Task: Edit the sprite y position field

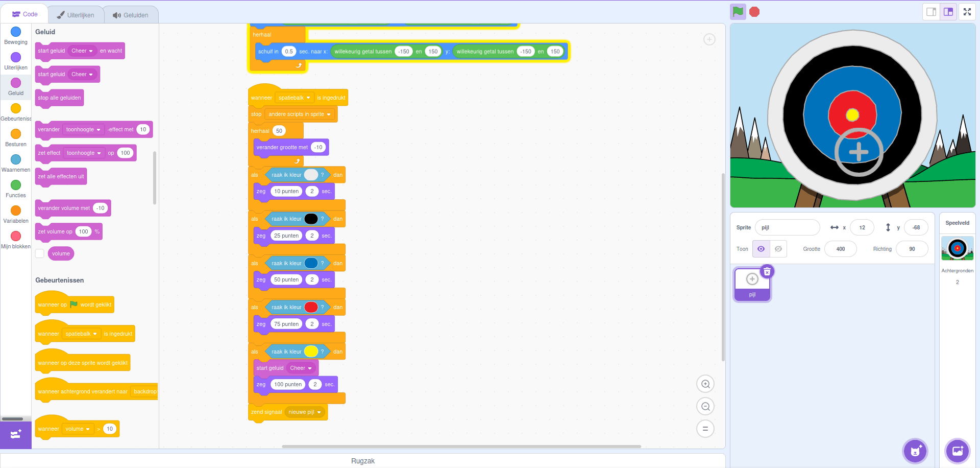Action: tap(916, 227)
